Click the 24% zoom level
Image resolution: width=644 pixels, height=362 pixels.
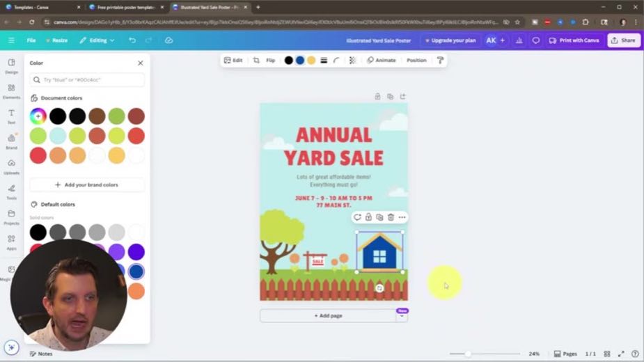coord(534,354)
